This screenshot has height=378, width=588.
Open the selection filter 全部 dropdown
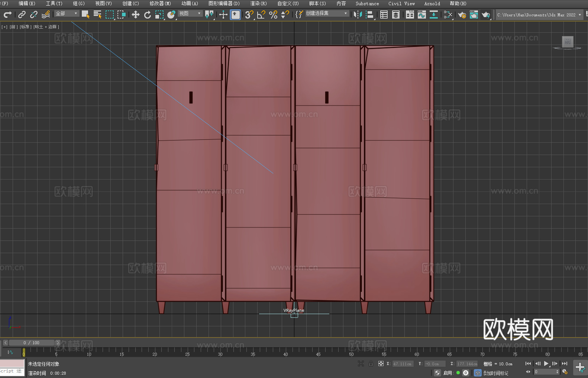pos(67,13)
